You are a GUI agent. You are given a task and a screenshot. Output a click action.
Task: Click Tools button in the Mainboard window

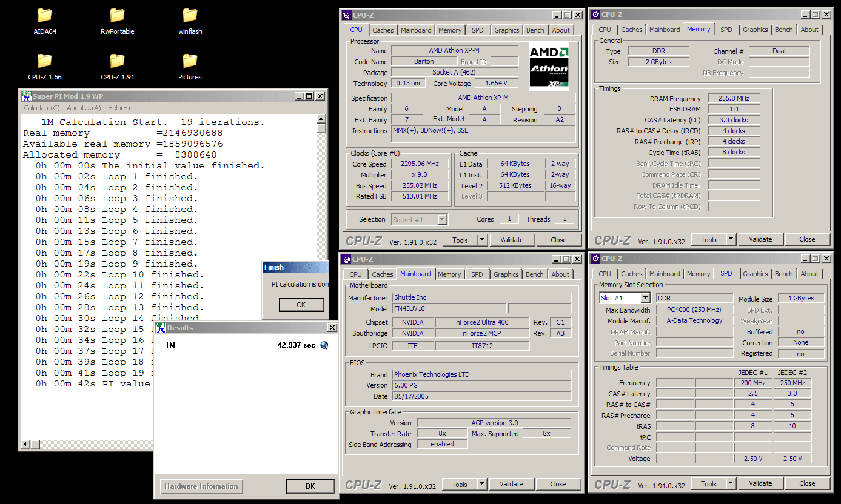point(460,484)
